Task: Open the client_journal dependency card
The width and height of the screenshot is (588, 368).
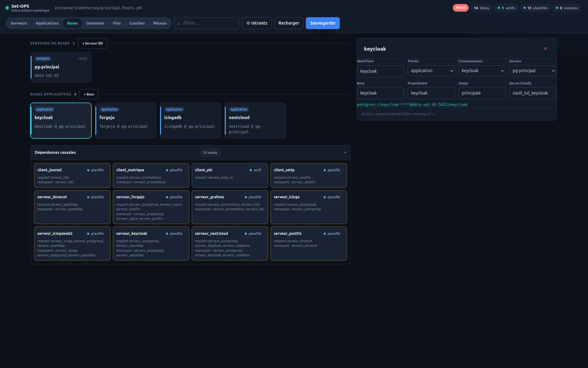Action: (72, 176)
